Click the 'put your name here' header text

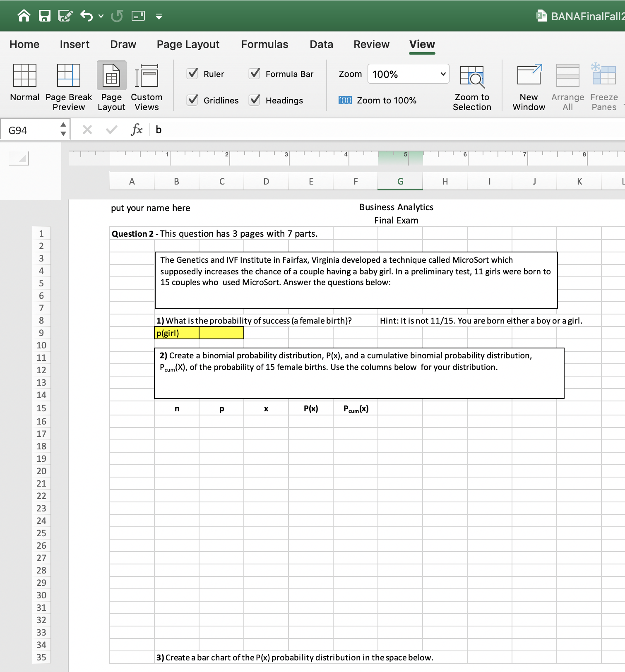pyautogui.click(x=151, y=208)
